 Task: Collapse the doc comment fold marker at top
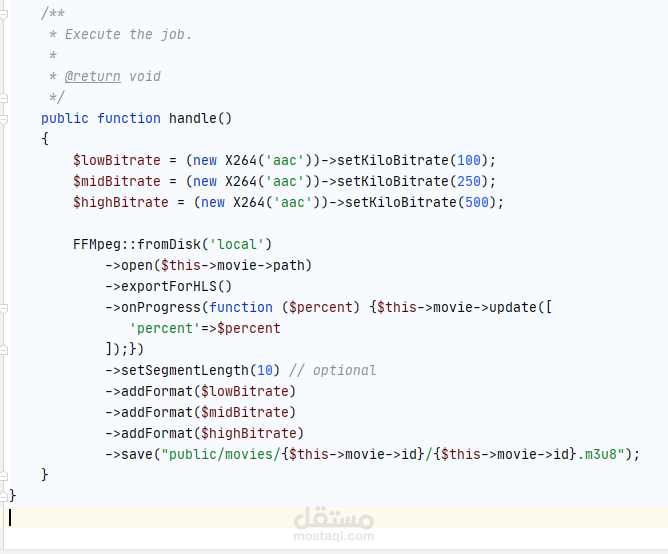coord(3,14)
